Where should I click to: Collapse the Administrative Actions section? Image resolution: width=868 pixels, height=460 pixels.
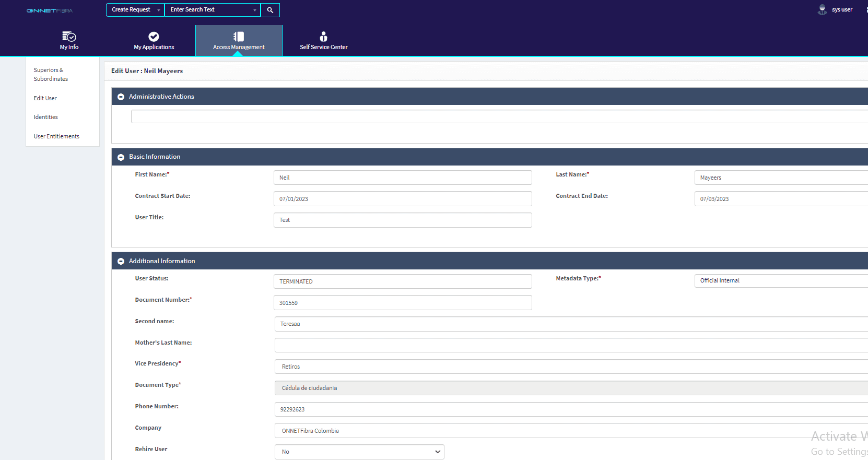121,97
